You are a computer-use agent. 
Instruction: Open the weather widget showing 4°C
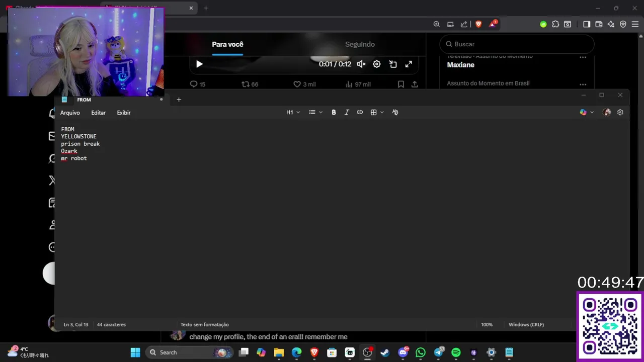tap(28, 352)
